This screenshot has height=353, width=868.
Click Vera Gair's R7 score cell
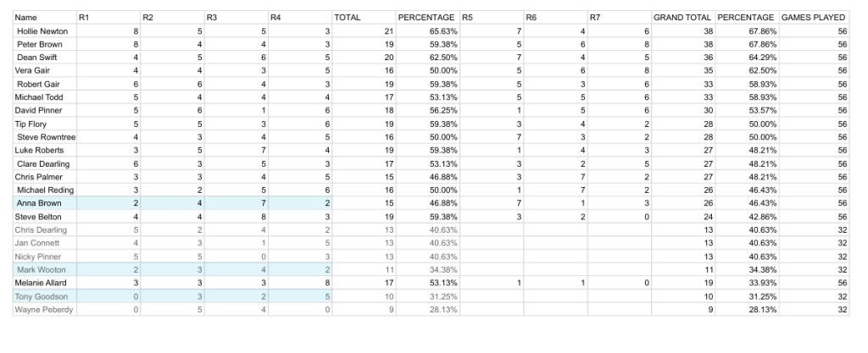point(619,70)
